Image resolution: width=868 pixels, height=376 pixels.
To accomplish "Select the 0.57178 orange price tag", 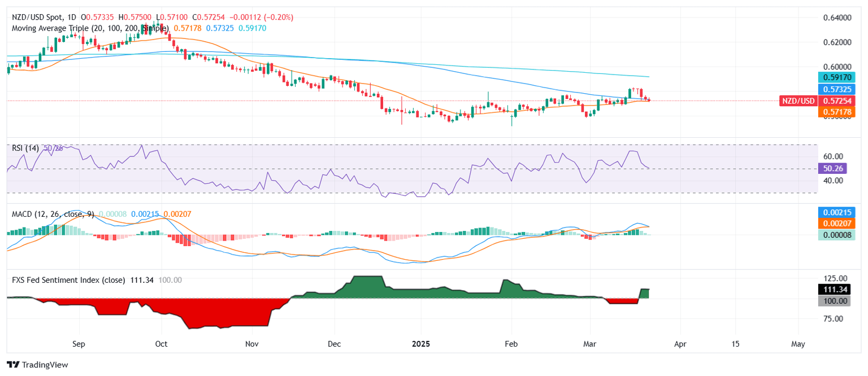I will pos(836,112).
